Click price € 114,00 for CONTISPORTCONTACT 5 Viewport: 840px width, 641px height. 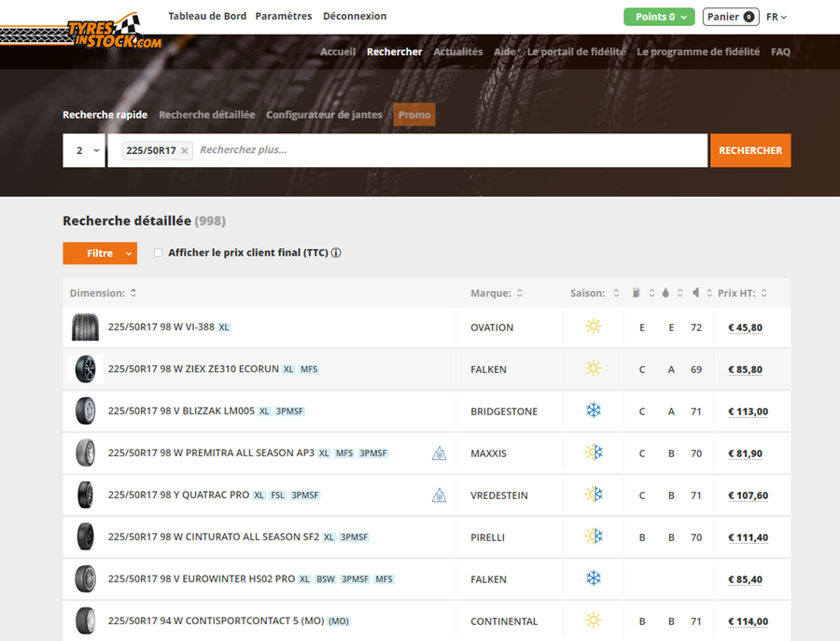point(748,621)
